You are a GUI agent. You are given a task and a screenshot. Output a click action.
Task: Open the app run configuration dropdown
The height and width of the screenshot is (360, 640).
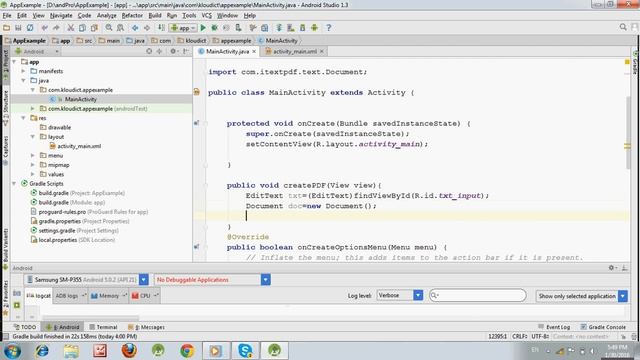click(x=184, y=28)
